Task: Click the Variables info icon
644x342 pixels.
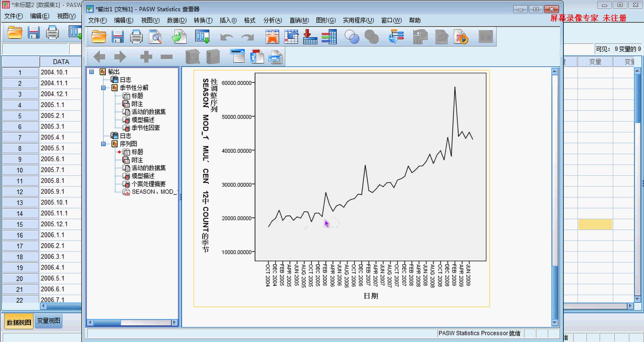Action: click(x=329, y=37)
